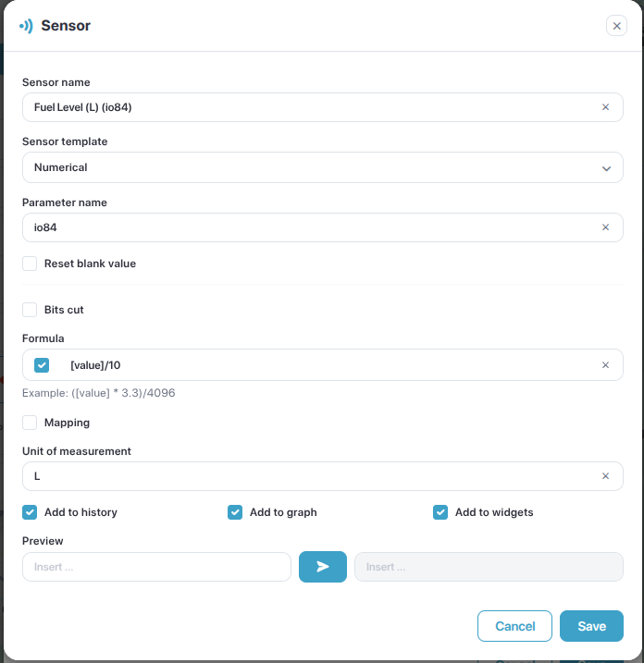Enable the Bits cut checkbox
The image size is (644, 663).
(x=30, y=310)
